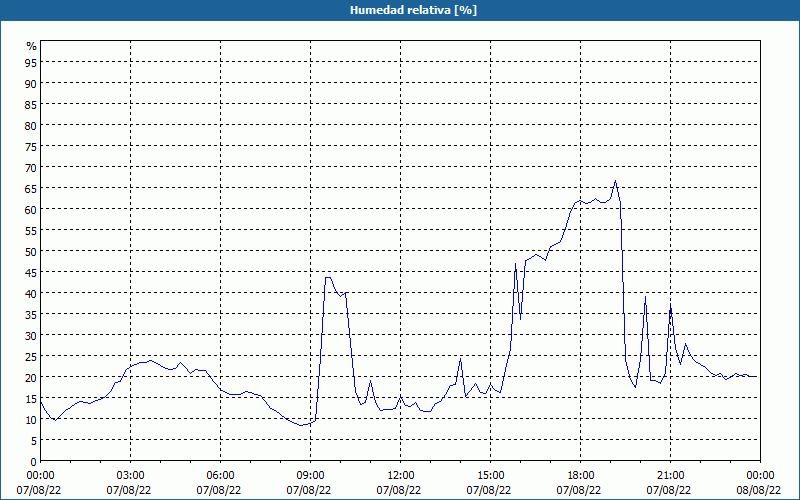Click the 5 vertical axis label
This screenshot has height=500, width=800.
pos(34,441)
